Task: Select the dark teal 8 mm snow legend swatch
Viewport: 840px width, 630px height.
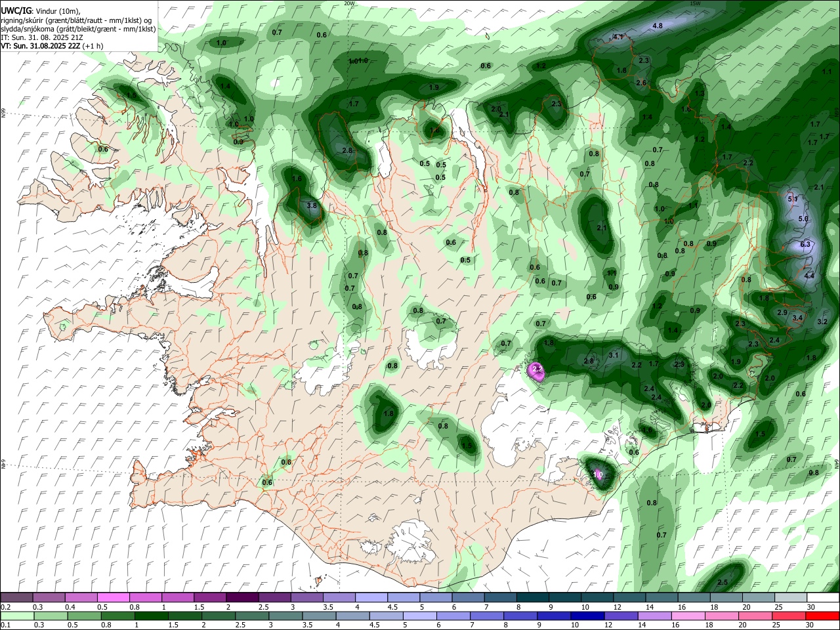Action: point(534,598)
